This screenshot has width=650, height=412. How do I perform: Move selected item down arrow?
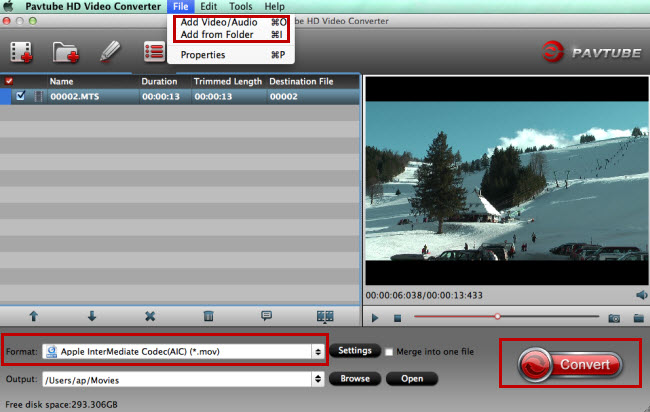[92, 316]
